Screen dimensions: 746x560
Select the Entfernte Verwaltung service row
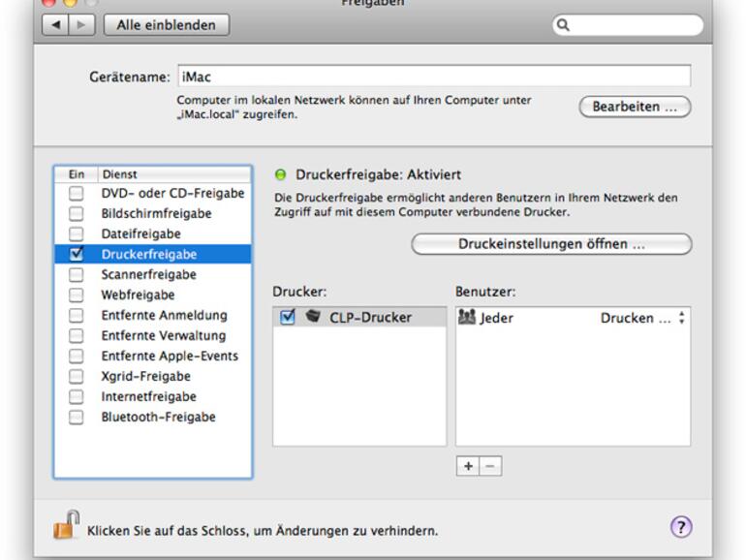point(153,336)
